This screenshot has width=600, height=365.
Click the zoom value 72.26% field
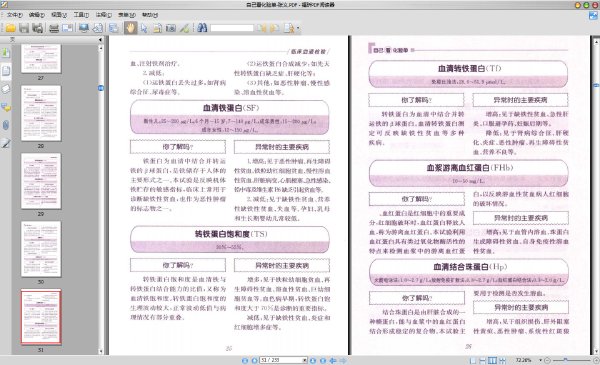click(523, 360)
